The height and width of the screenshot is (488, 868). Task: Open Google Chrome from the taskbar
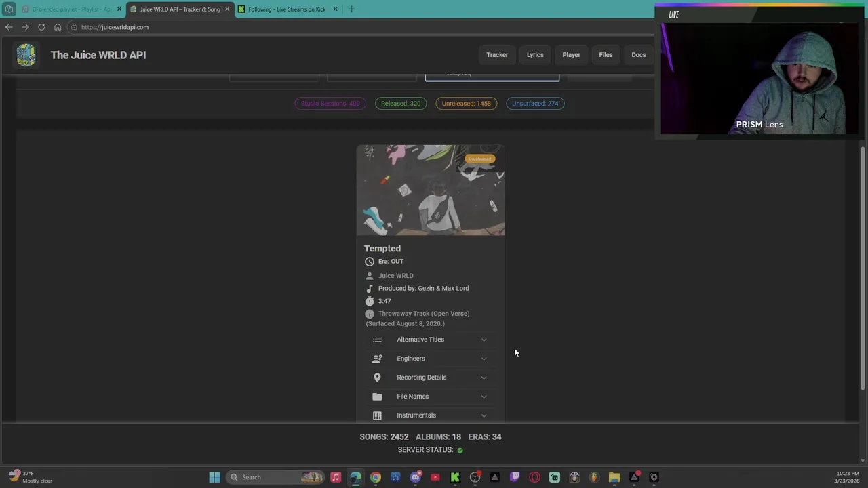point(376,477)
